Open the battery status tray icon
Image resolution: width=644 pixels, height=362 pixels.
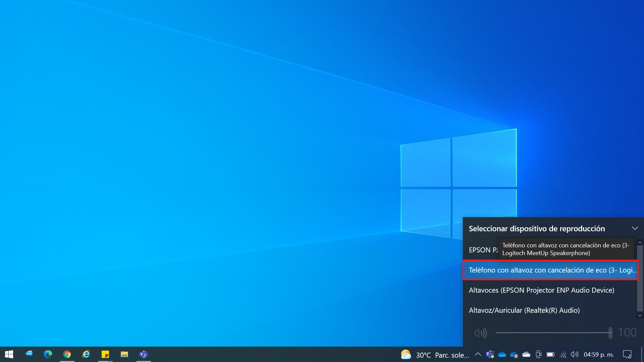pyautogui.click(x=550, y=354)
